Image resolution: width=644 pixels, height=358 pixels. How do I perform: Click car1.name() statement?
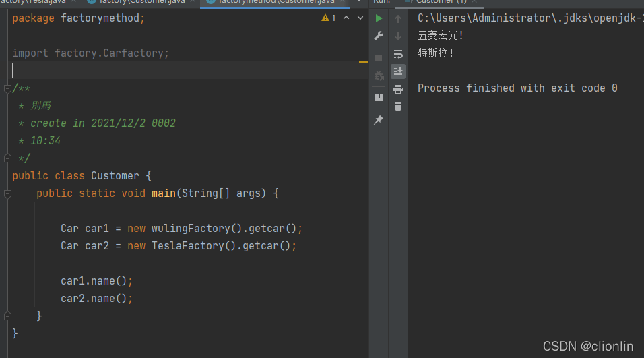click(96, 281)
